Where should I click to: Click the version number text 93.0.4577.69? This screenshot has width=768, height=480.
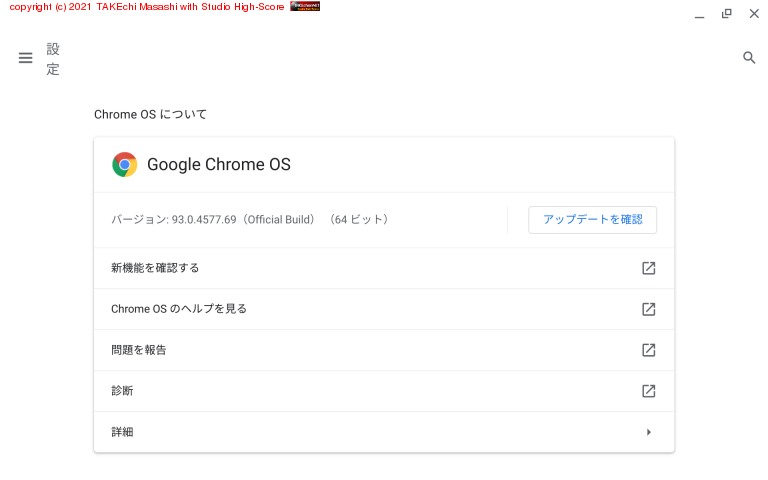(204, 220)
